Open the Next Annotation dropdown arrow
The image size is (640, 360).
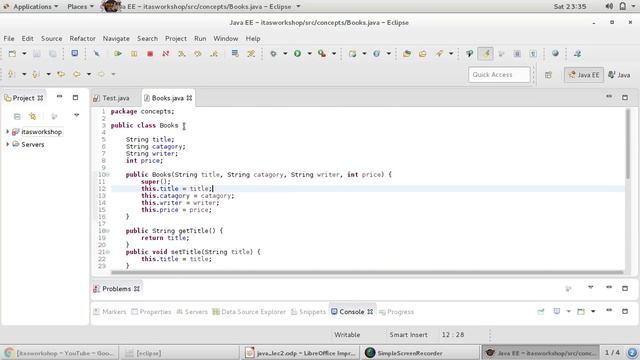24,74
